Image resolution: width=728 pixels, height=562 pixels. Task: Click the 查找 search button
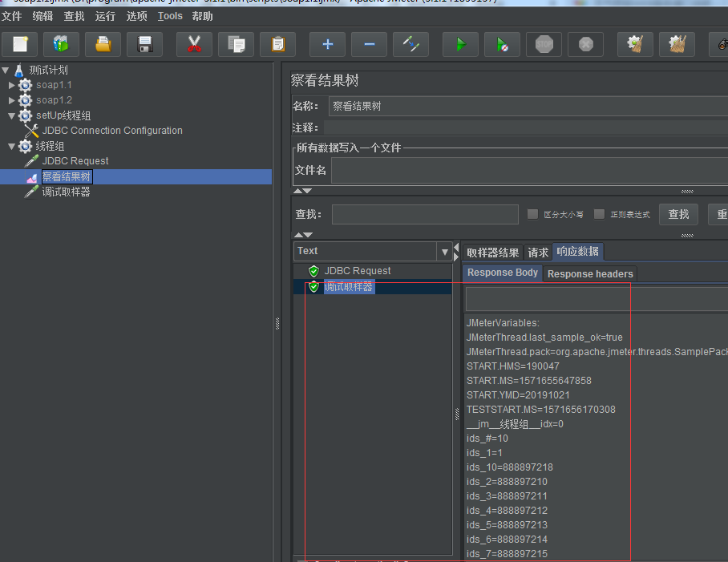[x=678, y=214]
